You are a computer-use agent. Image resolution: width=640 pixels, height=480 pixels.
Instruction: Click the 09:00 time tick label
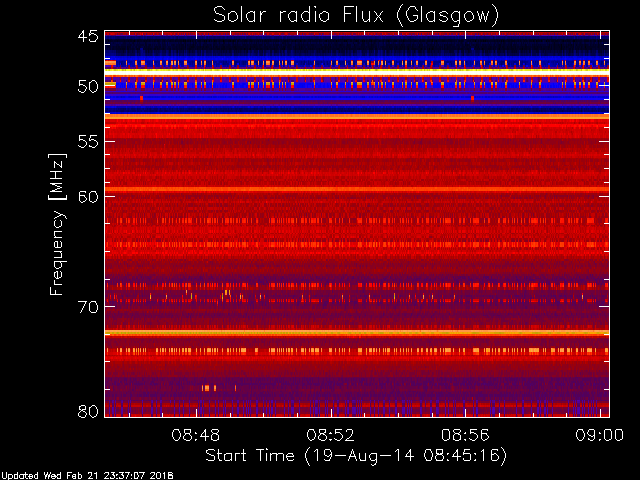pyautogui.click(x=600, y=435)
